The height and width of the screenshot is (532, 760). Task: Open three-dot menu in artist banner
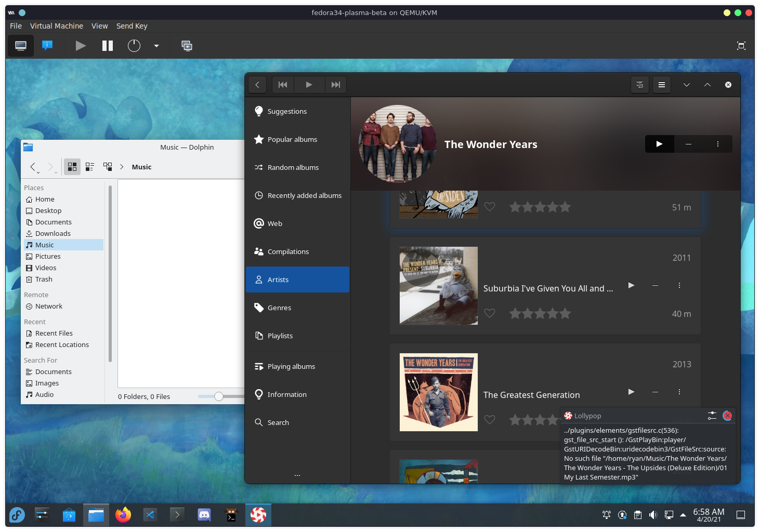[x=717, y=144]
